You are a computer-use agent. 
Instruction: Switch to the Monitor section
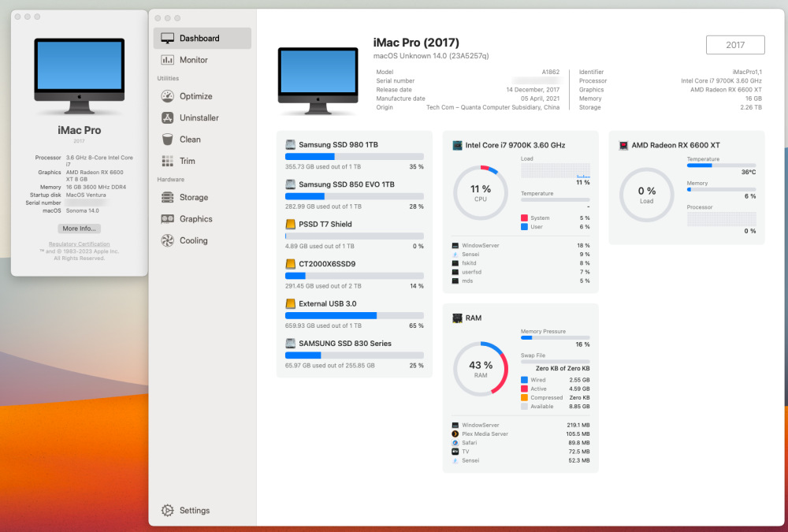[x=202, y=60]
